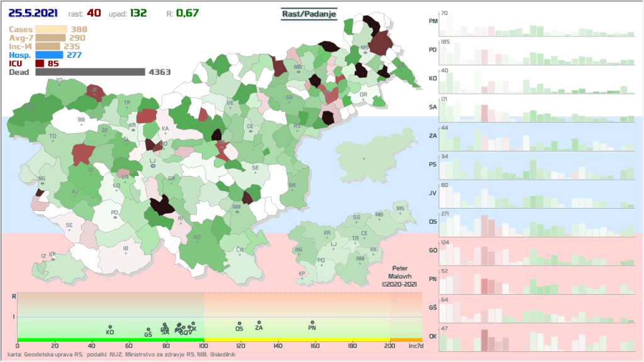
Task: Click the dark red ICU swatch
Action: (x=39, y=63)
